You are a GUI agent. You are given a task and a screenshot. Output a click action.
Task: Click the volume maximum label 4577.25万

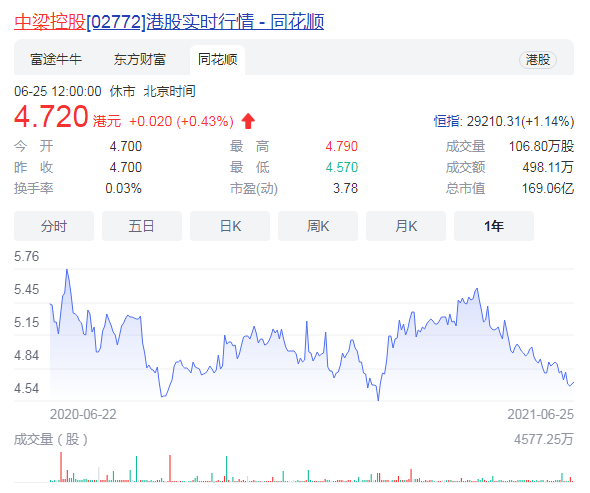pyautogui.click(x=544, y=439)
